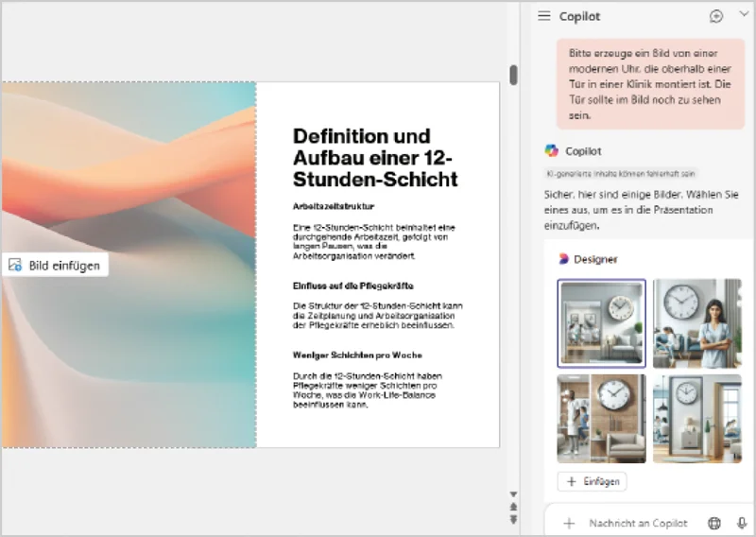The image size is (756, 537).
Task: Click the slide title Definition und Aufbau
Action: [374, 158]
